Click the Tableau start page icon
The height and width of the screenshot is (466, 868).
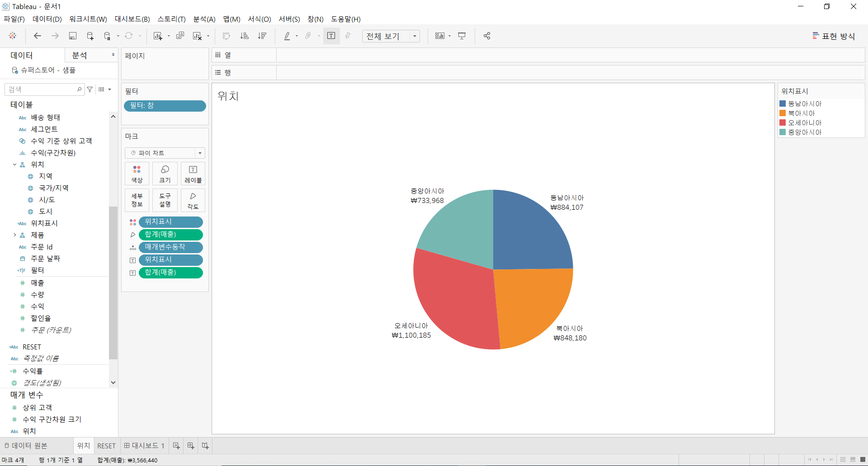point(13,36)
